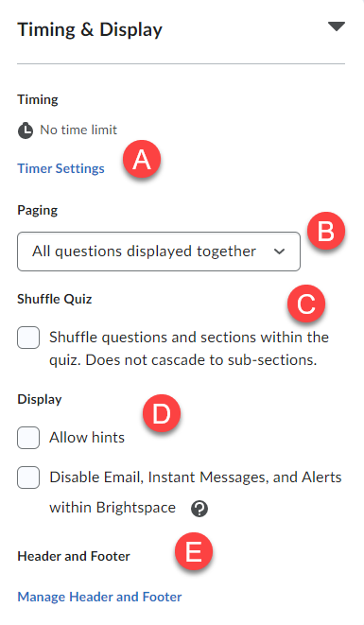This screenshot has height=625, width=364.
Task: Collapse the Timing & Display section arrow
Action: 336,26
